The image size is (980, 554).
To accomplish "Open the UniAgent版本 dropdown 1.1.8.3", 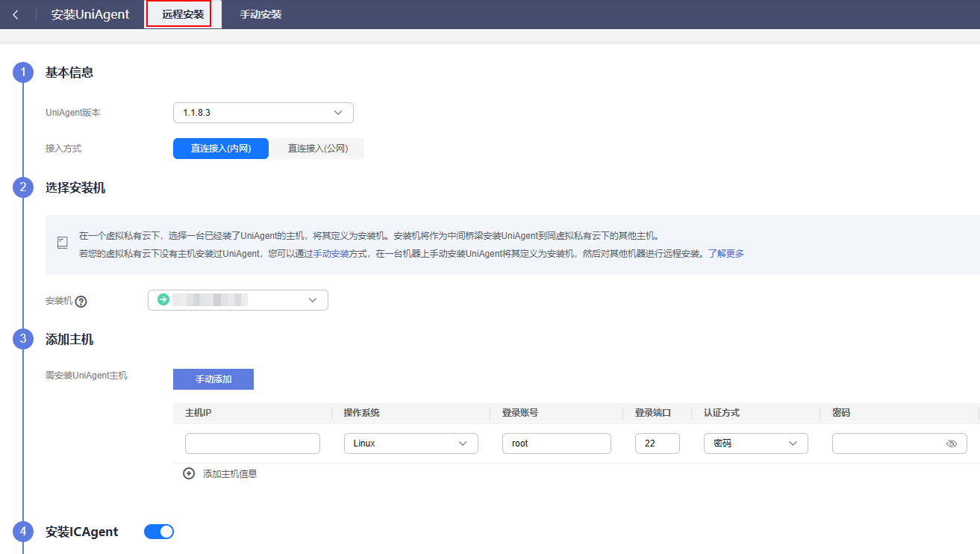I will 263,113.
